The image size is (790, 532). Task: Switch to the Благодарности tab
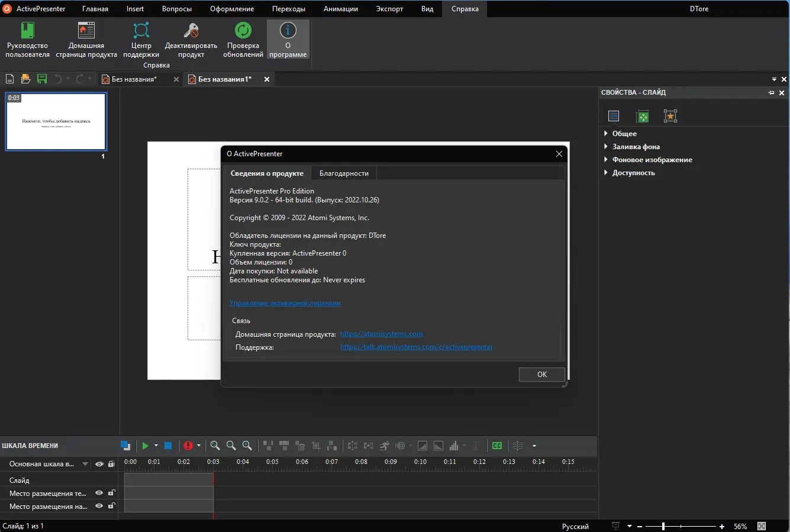(344, 173)
